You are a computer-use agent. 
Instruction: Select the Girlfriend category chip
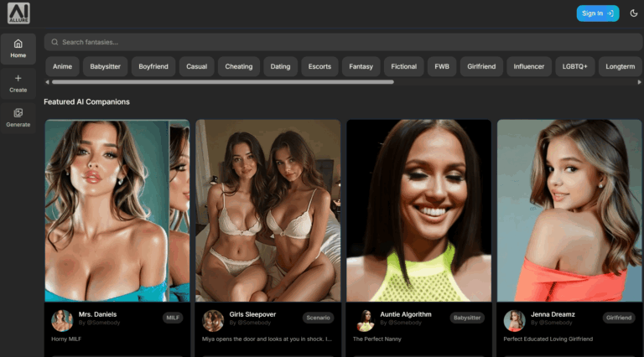pyautogui.click(x=481, y=66)
